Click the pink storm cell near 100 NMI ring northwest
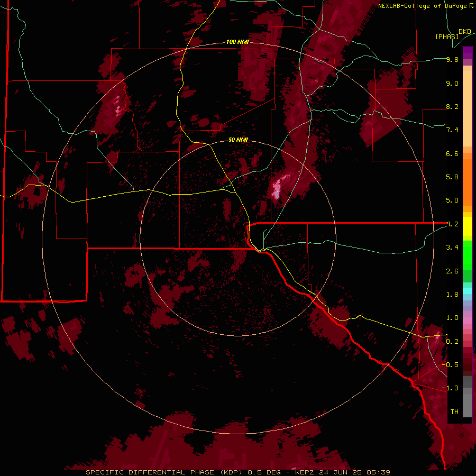476x476 pixels. [x=118, y=106]
